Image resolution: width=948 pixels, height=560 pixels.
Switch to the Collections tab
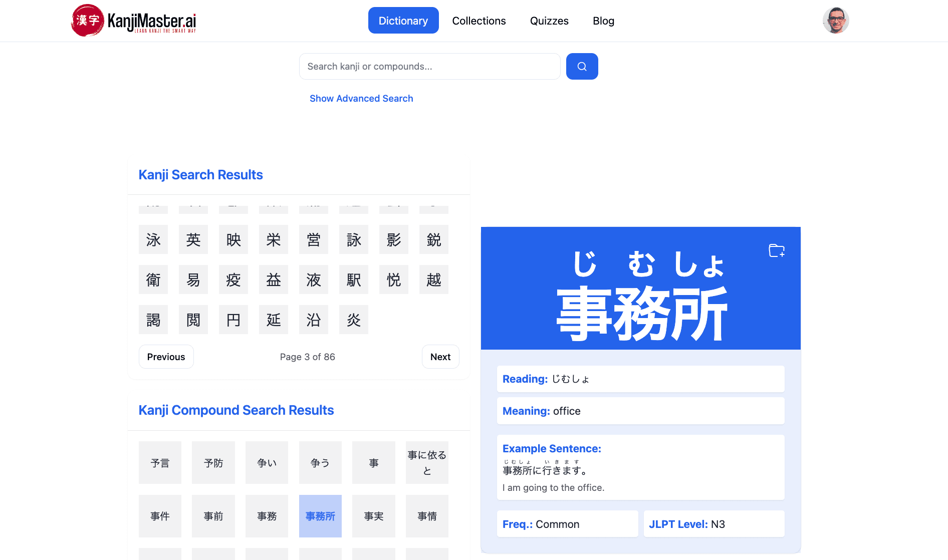[x=479, y=21]
